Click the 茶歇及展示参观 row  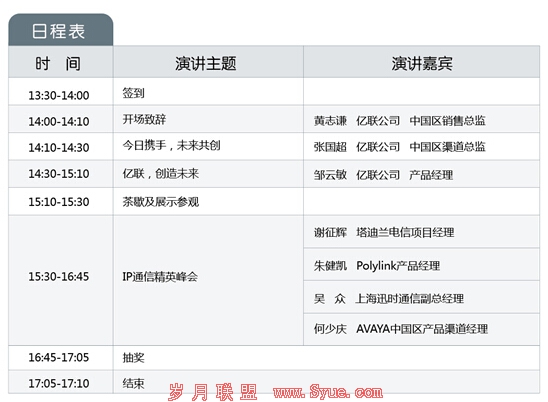(274, 202)
